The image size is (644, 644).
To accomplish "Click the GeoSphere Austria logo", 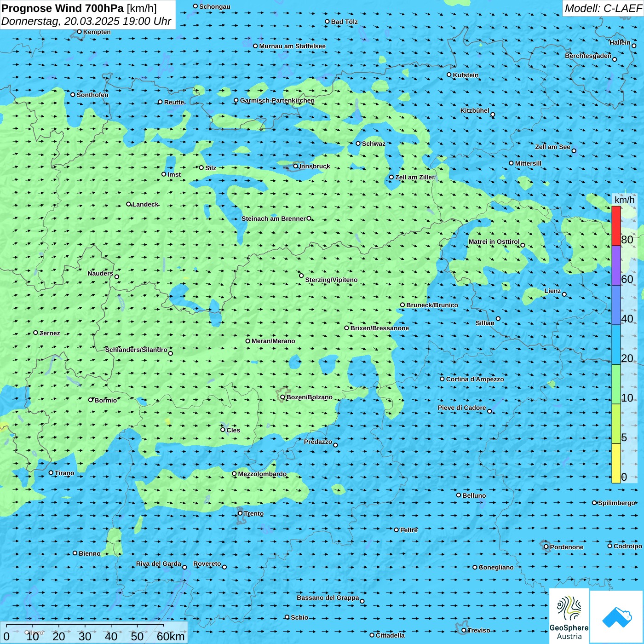I will click(x=569, y=616).
